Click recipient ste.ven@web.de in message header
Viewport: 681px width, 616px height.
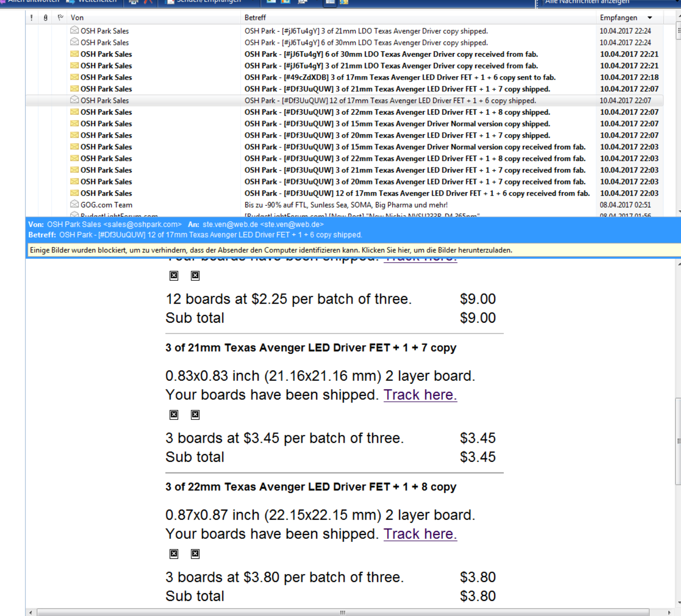click(263, 224)
